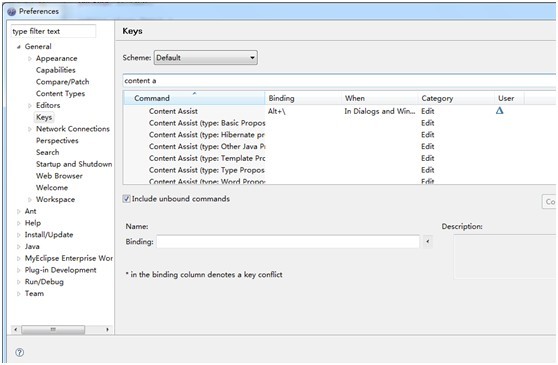The height and width of the screenshot is (365, 558).
Task: Expand the Plug-in Development node
Action: click(x=19, y=270)
